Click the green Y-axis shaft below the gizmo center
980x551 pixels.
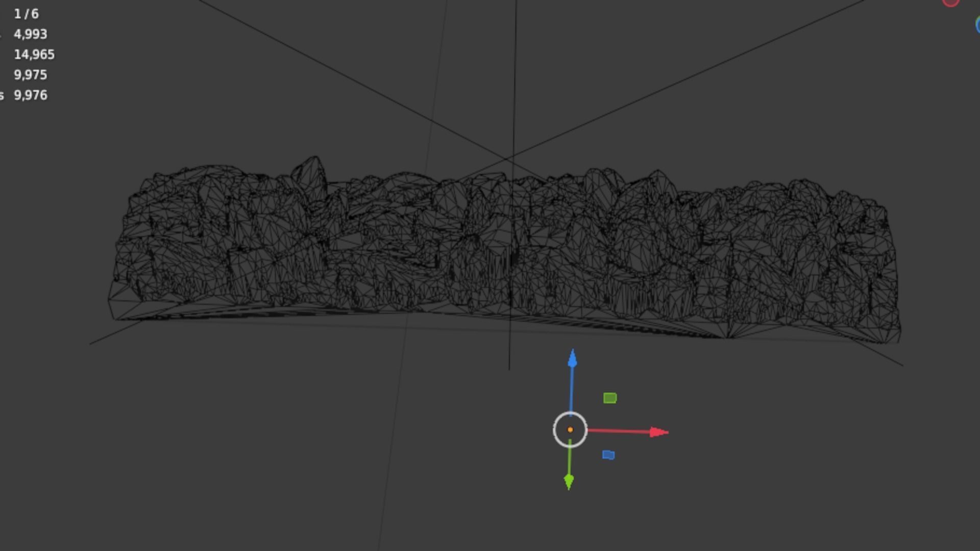570,459
